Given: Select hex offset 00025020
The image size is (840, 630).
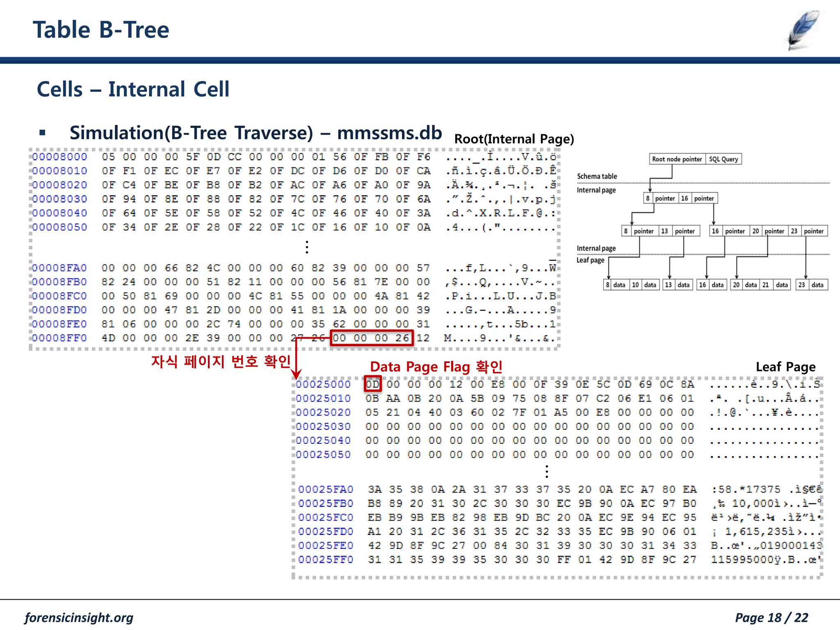Looking at the screenshot, I should pos(323,412).
